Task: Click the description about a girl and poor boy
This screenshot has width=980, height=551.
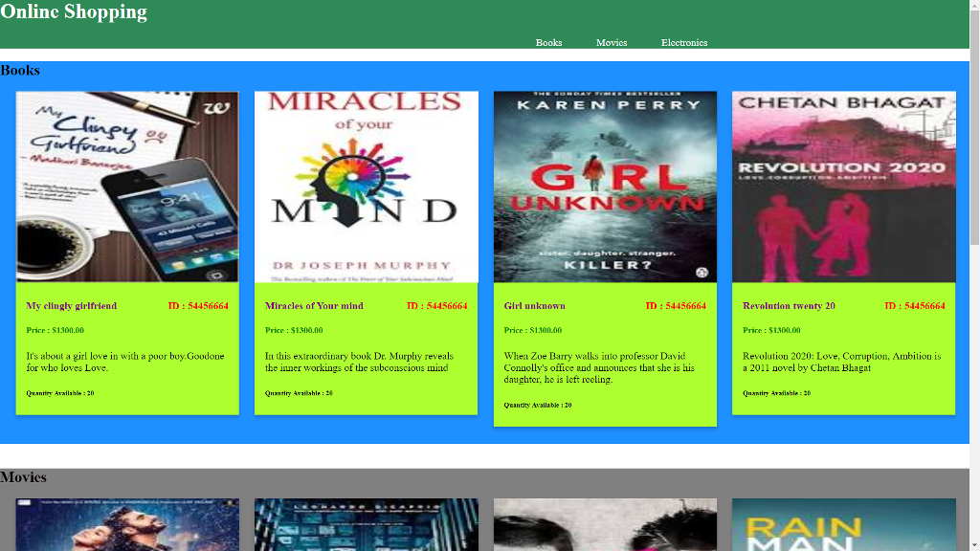Action: [125, 362]
